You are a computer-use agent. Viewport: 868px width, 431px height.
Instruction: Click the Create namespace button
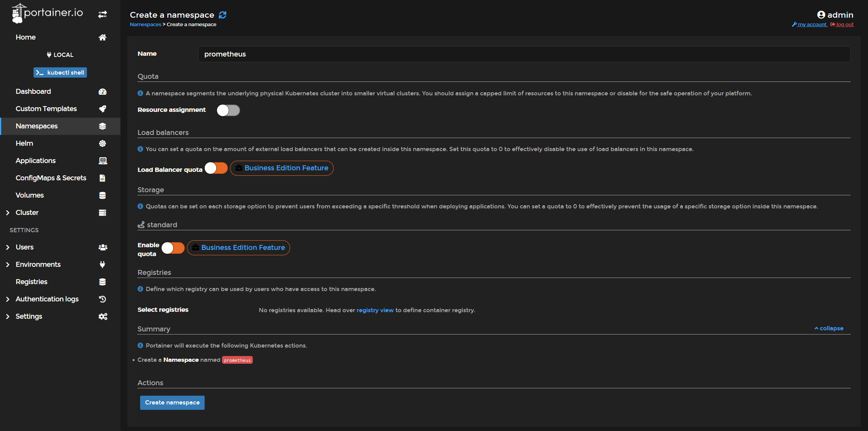coord(172,402)
